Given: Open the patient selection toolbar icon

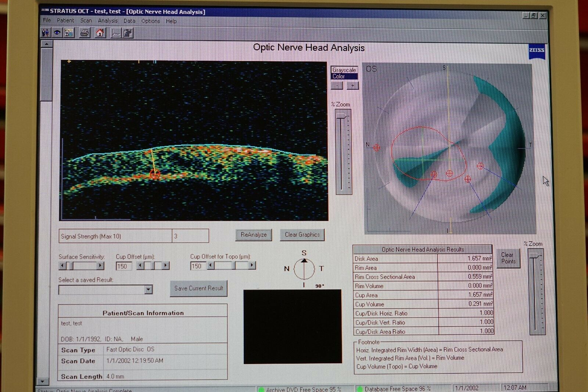Looking at the screenshot, I should [46, 33].
